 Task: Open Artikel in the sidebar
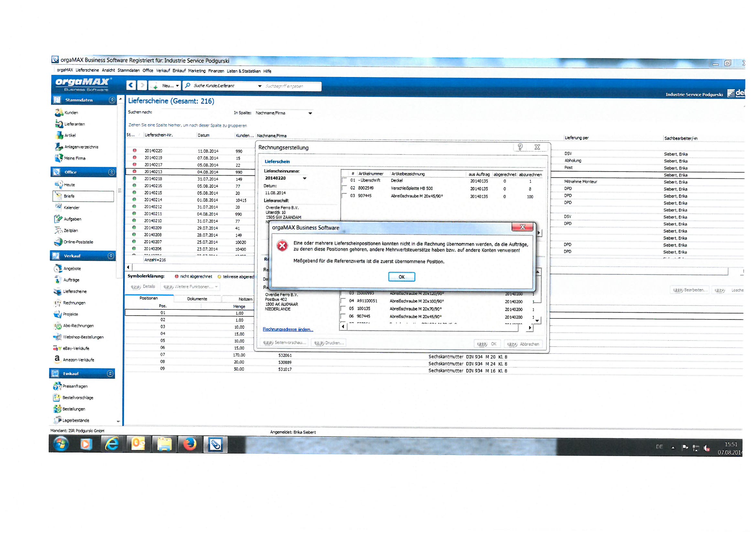point(66,136)
